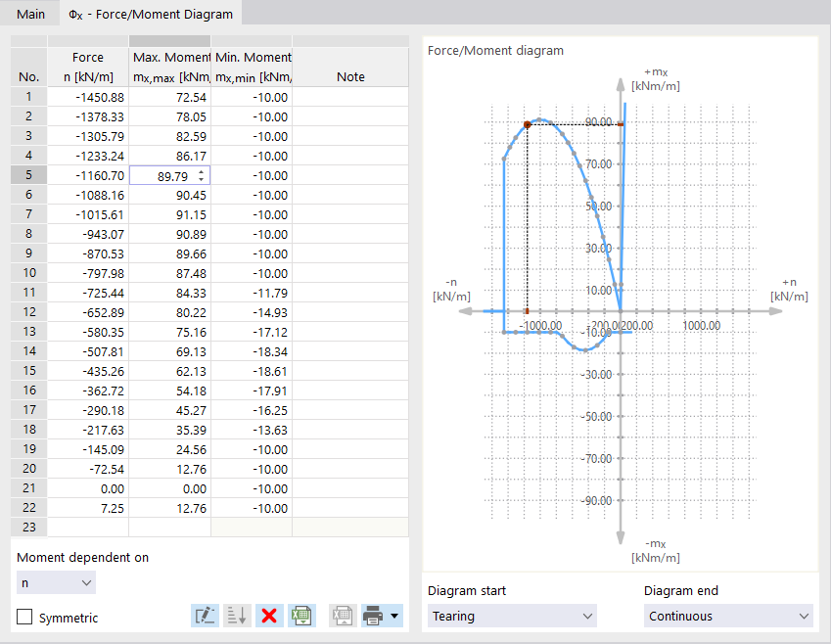This screenshot has height=644, width=831.
Task: Select row number 5 header
Action: (28, 175)
